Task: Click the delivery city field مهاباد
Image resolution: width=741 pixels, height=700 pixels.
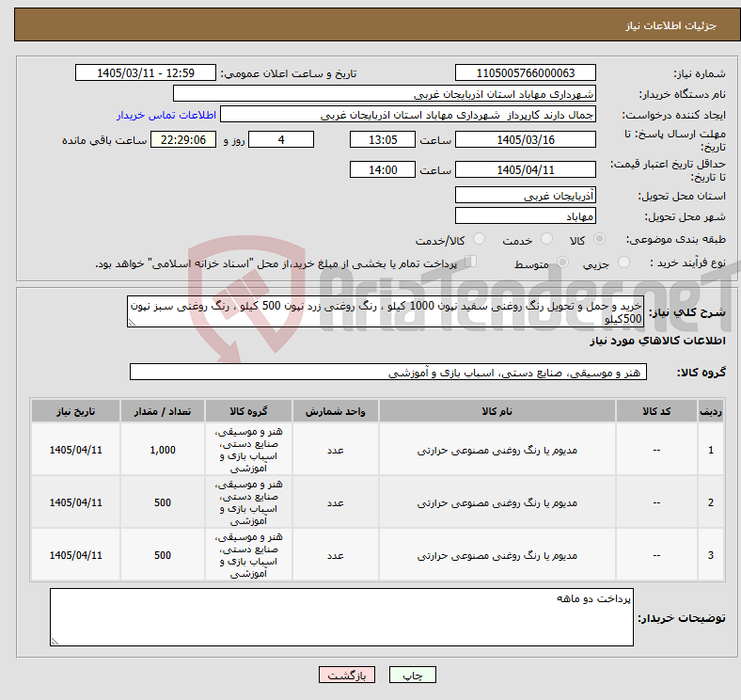Action: tap(525, 215)
